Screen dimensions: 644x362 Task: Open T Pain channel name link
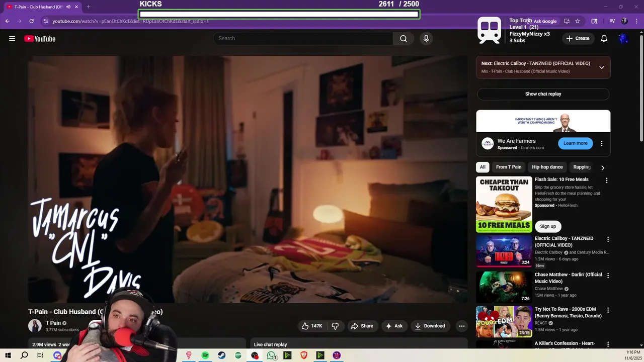pyautogui.click(x=53, y=323)
